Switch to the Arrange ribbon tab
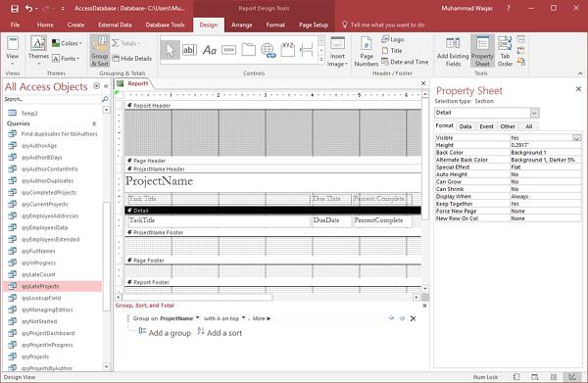Screen dimensions: 588x383 pyautogui.click(x=242, y=24)
